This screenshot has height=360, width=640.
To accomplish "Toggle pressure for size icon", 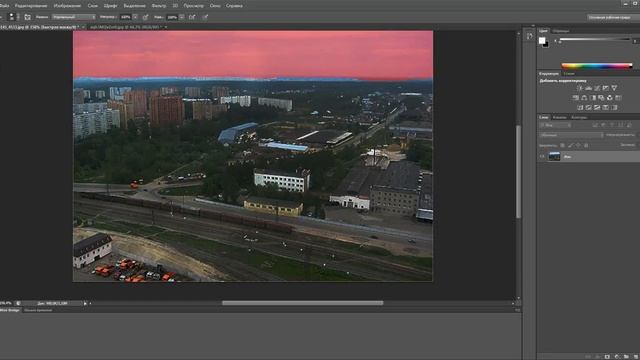I will pyautogui.click(x=205, y=17).
